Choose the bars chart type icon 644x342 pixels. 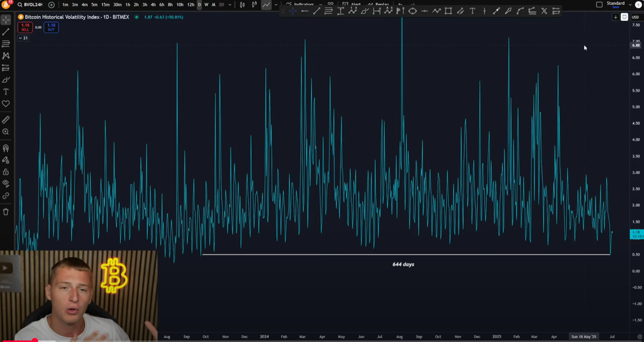click(242, 5)
